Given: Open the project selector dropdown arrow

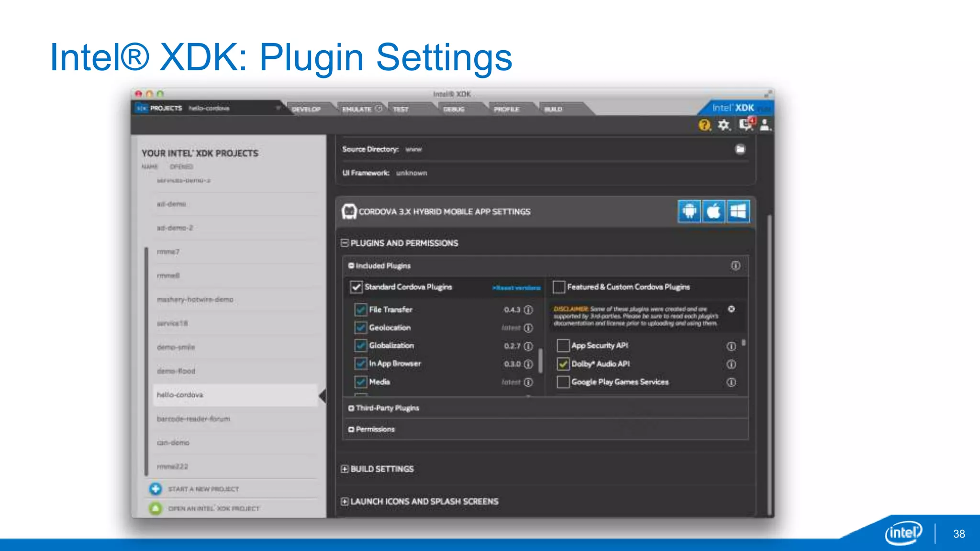Looking at the screenshot, I should pyautogui.click(x=278, y=108).
